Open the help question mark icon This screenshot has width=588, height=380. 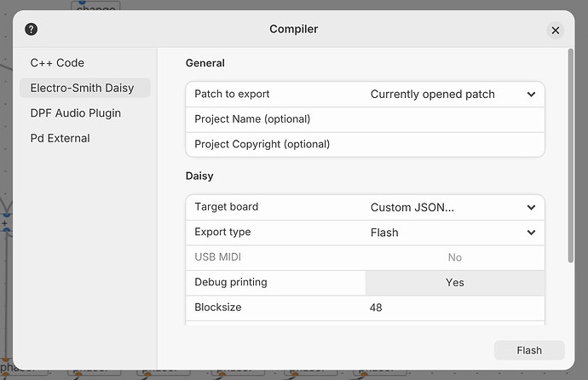(x=32, y=29)
